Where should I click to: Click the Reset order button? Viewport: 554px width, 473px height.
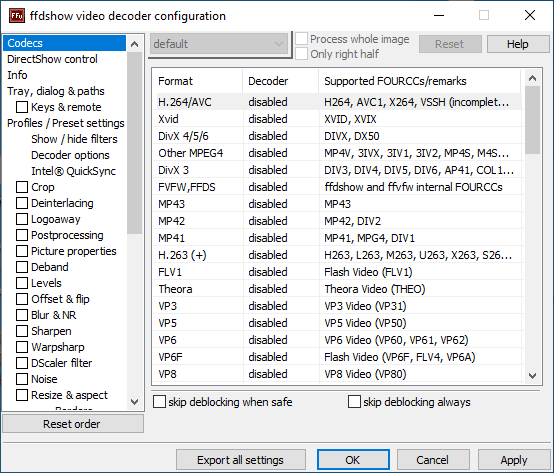[73, 424]
